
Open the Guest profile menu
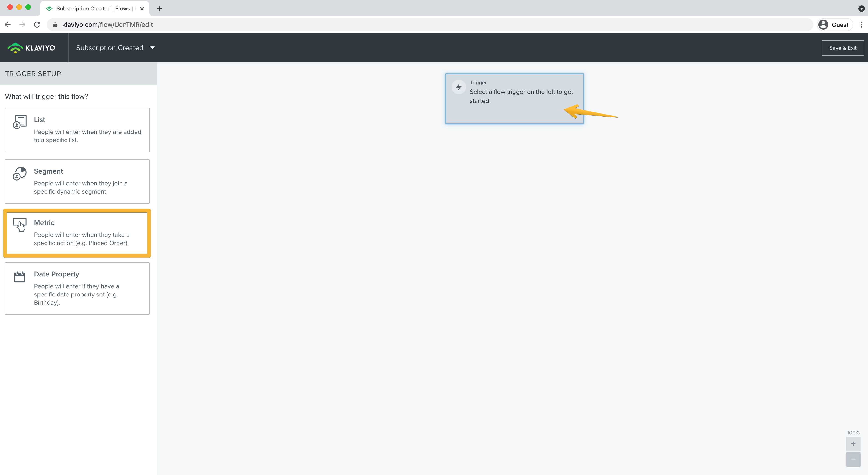835,25
